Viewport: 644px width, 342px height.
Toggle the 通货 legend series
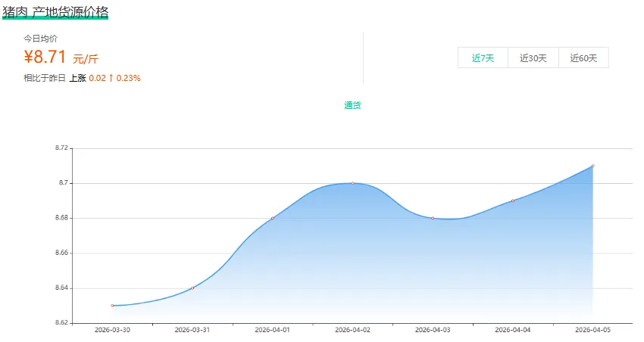click(352, 105)
